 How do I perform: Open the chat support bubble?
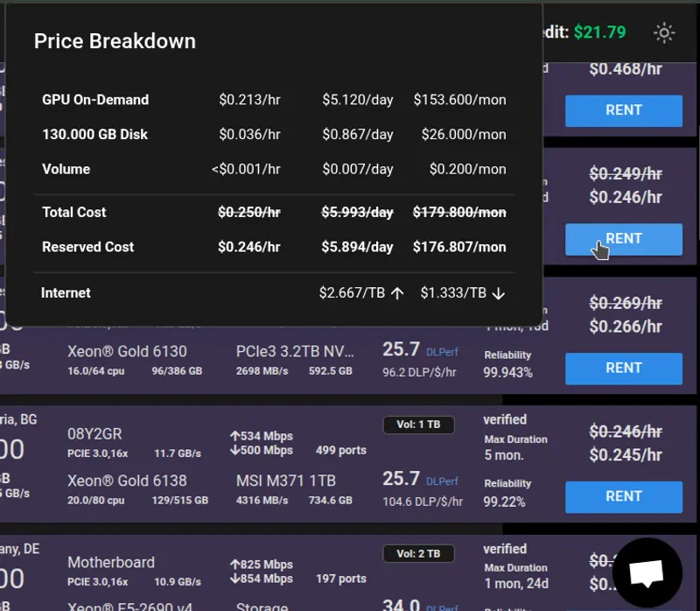click(x=647, y=572)
